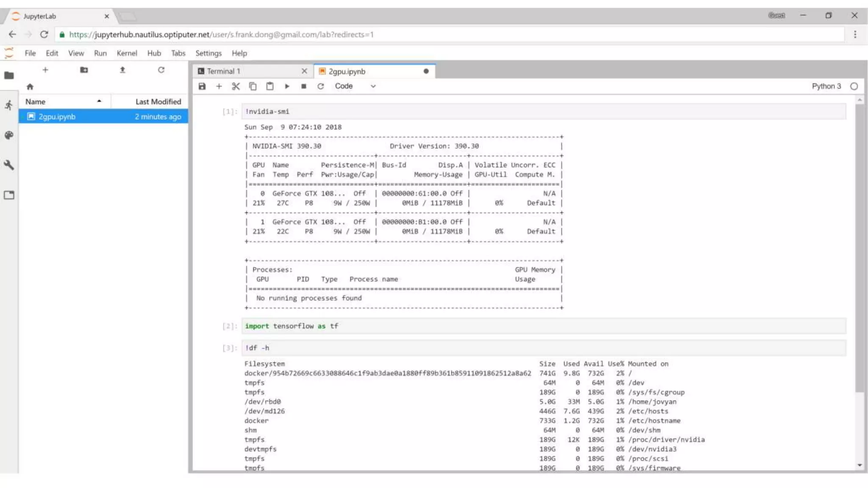This screenshot has width=868, height=488.
Task: Run the selected cell
Action: click(x=287, y=86)
